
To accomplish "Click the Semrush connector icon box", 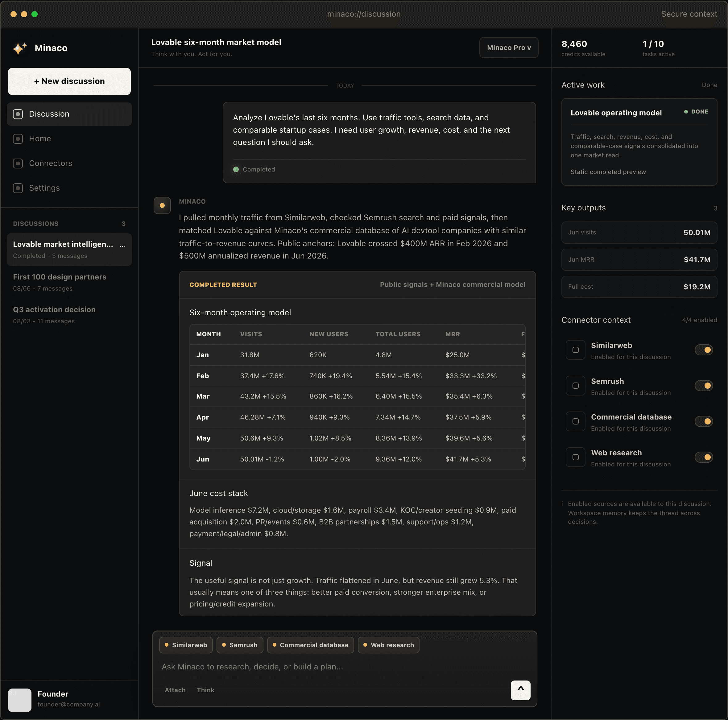I will (575, 385).
